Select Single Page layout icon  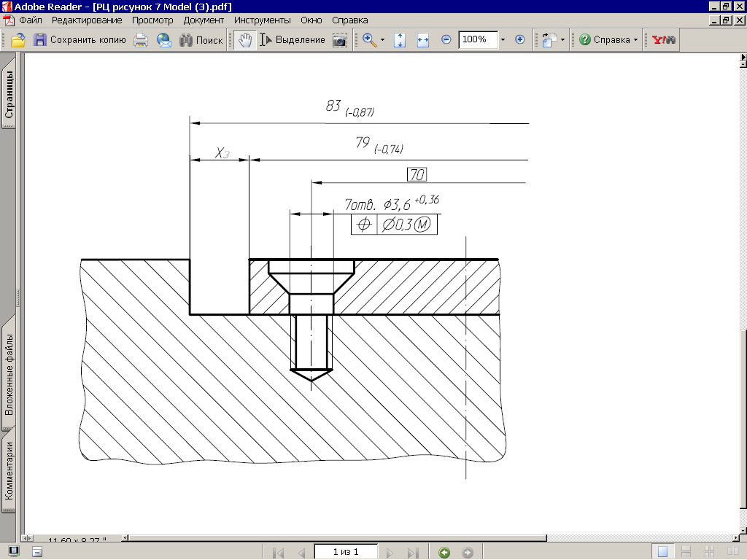point(662,552)
